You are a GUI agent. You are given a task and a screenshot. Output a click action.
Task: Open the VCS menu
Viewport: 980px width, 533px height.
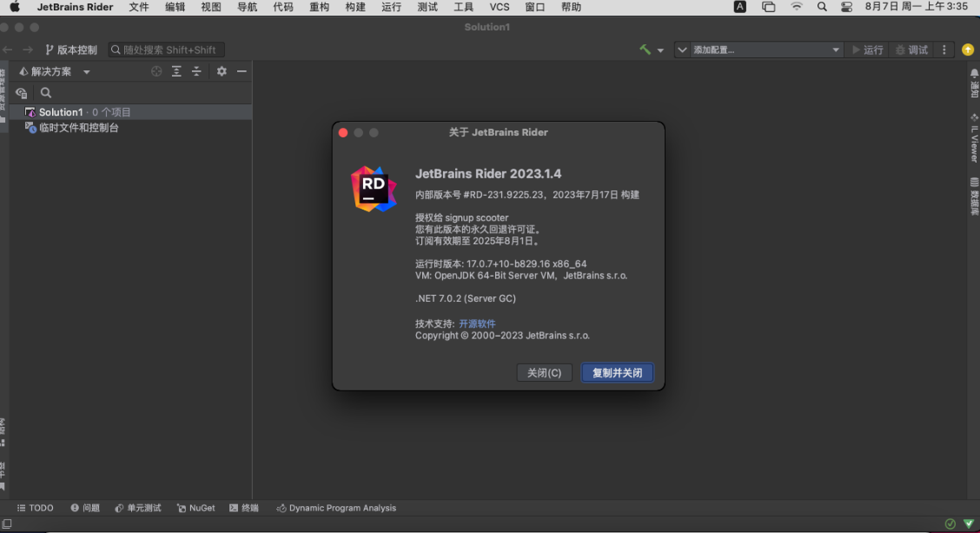500,7
